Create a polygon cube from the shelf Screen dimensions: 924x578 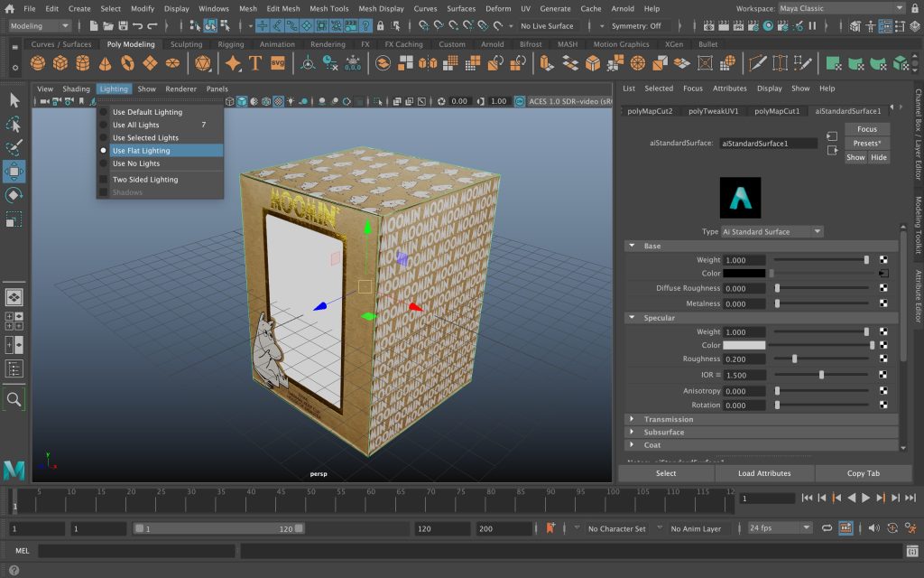pyautogui.click(x=60, y=63)
